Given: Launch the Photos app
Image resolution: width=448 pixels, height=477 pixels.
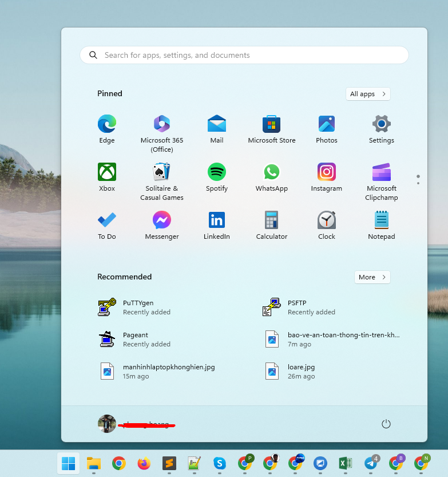Looking at the screenshot, I should [327, 129].
